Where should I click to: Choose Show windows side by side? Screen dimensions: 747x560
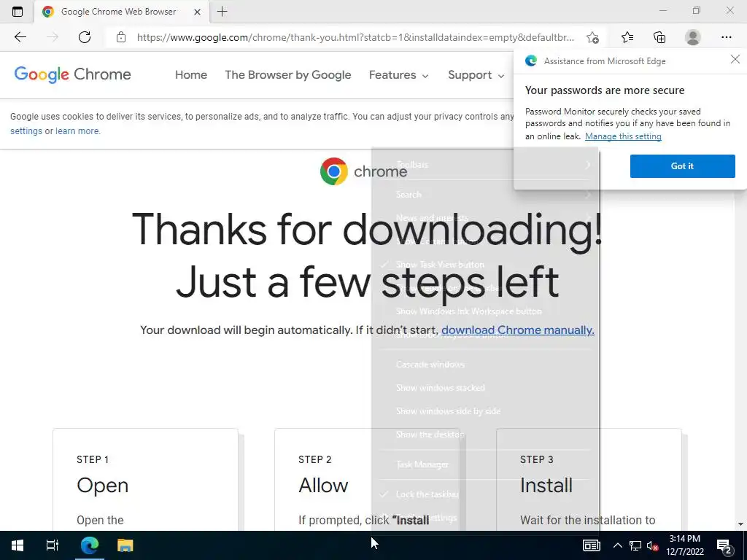pyautogui.click(x=487, y=411)
